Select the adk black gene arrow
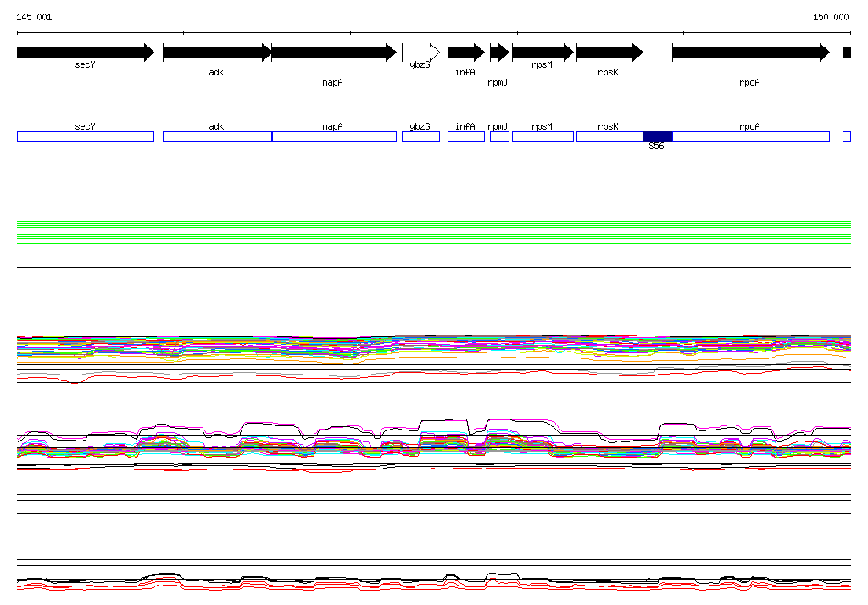Screen dimensions: 868x605 [217, 53]
